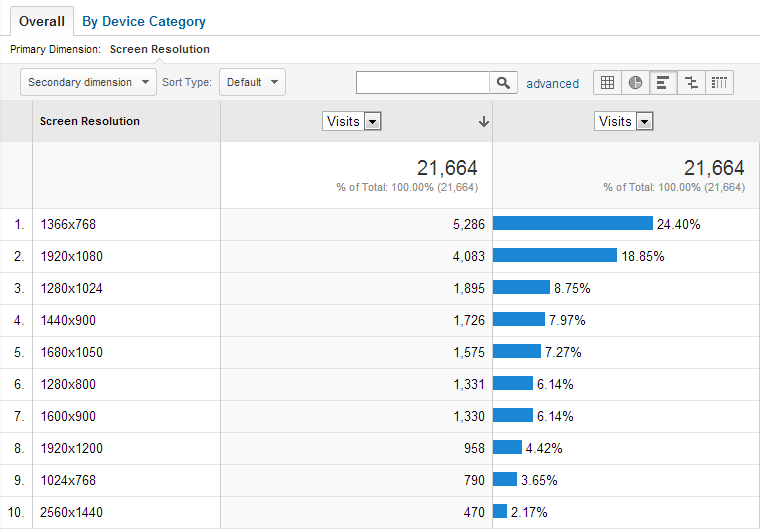This screenshot has width=760, height=532.
Task: Click the 1,575 visits value
Action: tap(469, 352)
